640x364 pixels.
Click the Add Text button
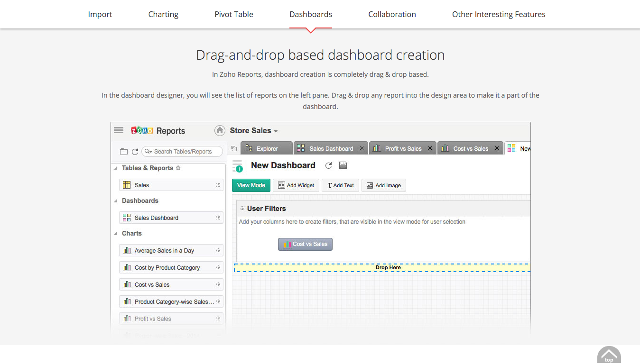coord(340,185)
